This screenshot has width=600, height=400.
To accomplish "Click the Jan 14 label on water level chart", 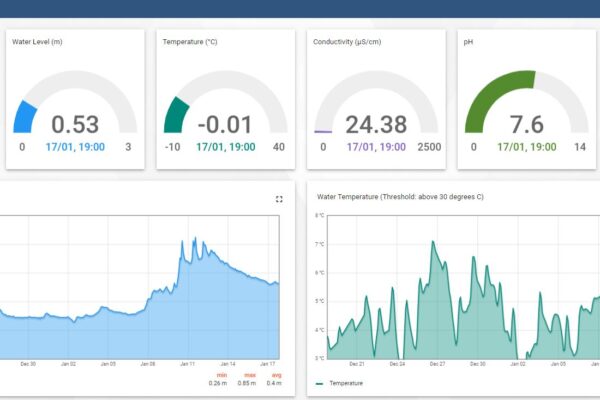I will tap(228, 364).
